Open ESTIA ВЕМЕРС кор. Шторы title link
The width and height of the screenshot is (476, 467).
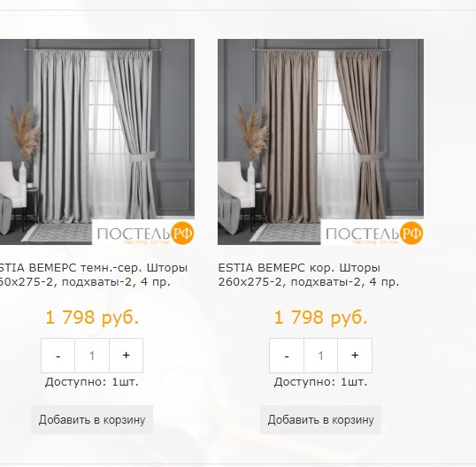[x=309, y=274]
